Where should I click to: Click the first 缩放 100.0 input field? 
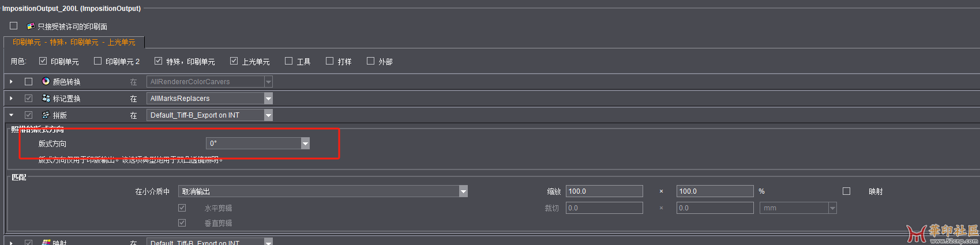604,191
